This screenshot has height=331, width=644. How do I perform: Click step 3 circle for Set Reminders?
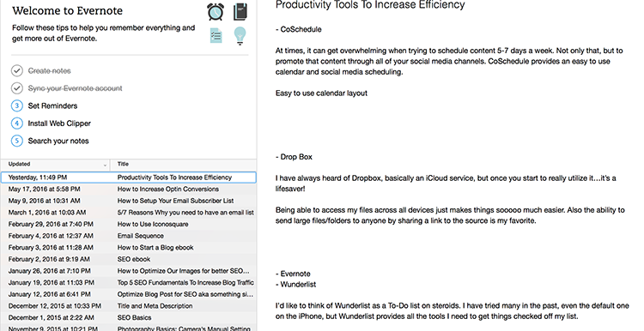click(x=17, y=105)
